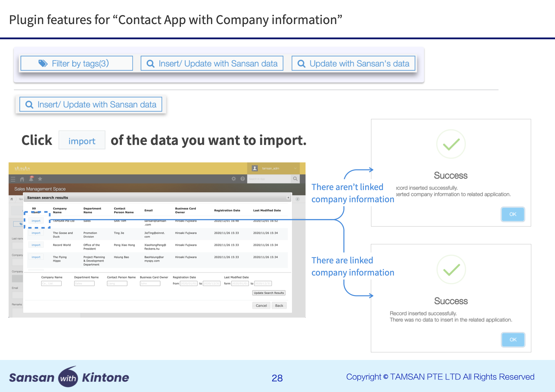The height and width of the screenshot is (392, 555).
Task: Import the TAMSAN Pte Ltd record
Action: click(x=36, y=221)
